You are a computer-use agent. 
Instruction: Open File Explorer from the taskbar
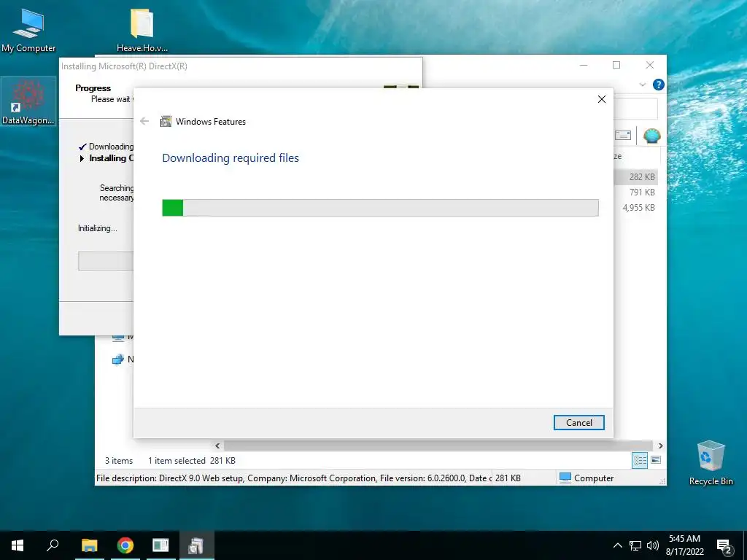(x=89, y=545)
